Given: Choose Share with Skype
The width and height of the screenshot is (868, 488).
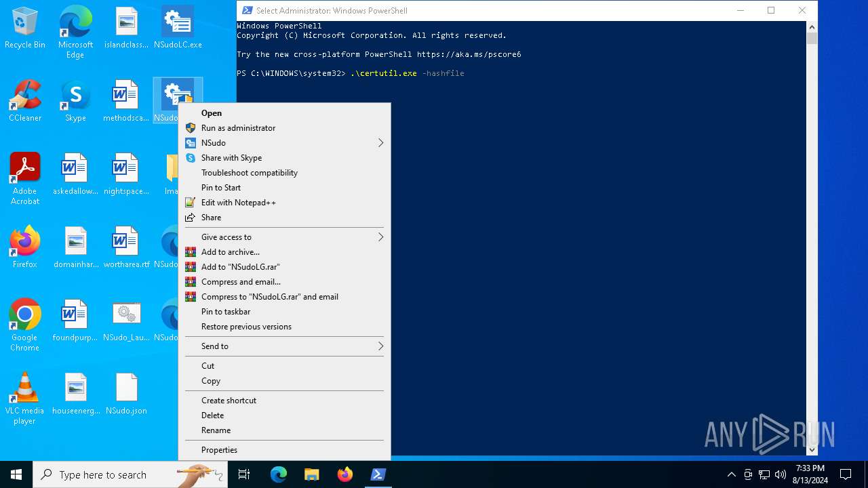Looking at the screenshot, I should pyautogui.click(x=285, y=158).
